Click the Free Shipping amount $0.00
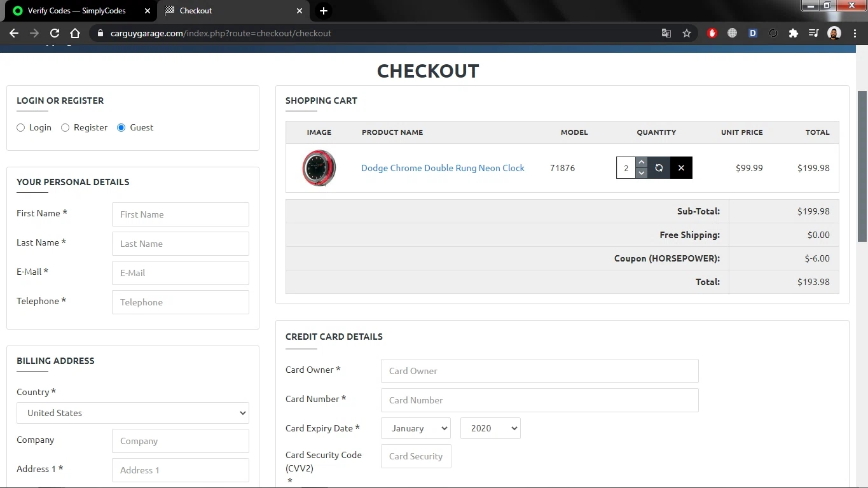The width and height of the screenshot is (868, 488). coord(818,235)
